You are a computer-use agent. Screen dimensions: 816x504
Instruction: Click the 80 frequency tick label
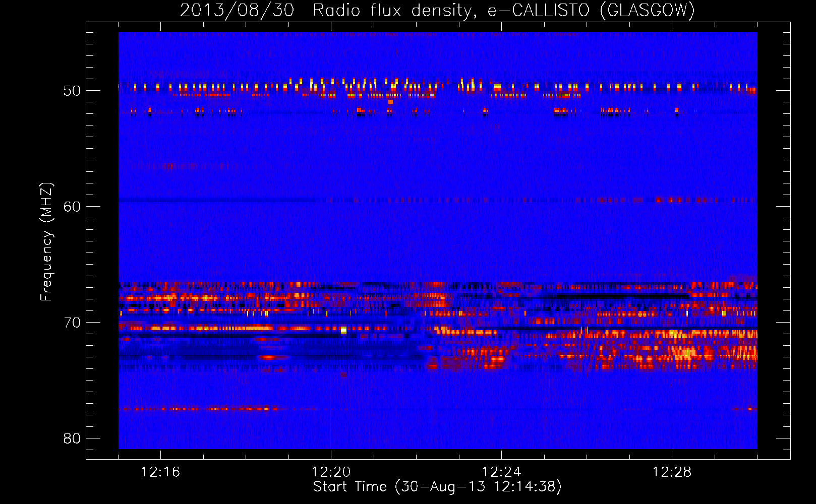72,438
